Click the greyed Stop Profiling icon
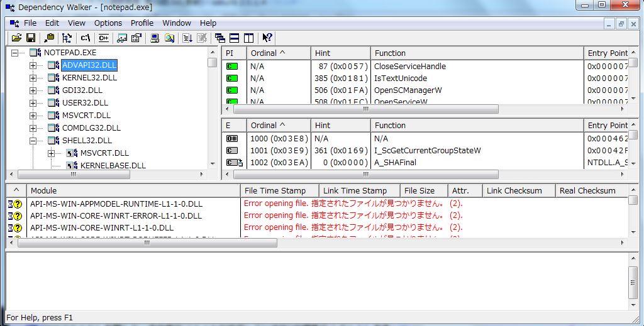 pyautogui.click(x=202, y=38)
